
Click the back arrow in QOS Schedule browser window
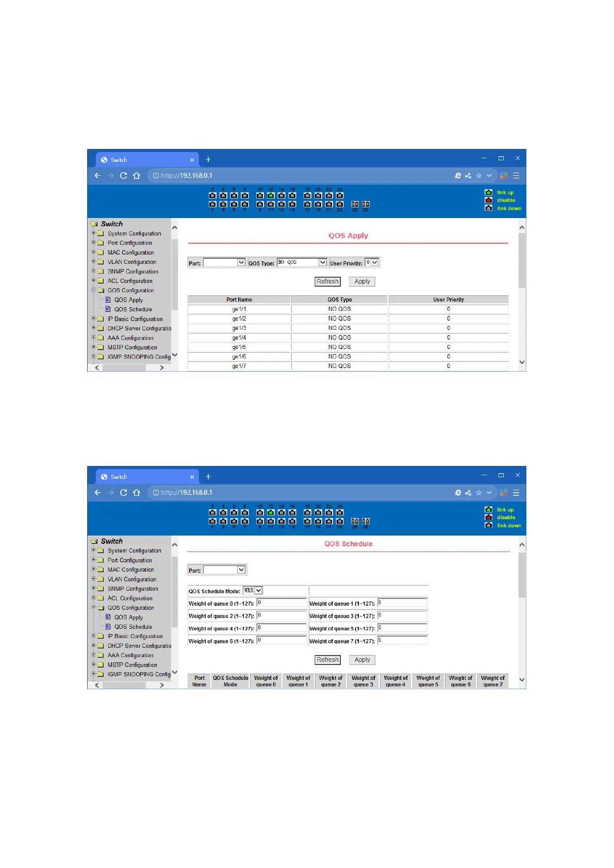97,493
